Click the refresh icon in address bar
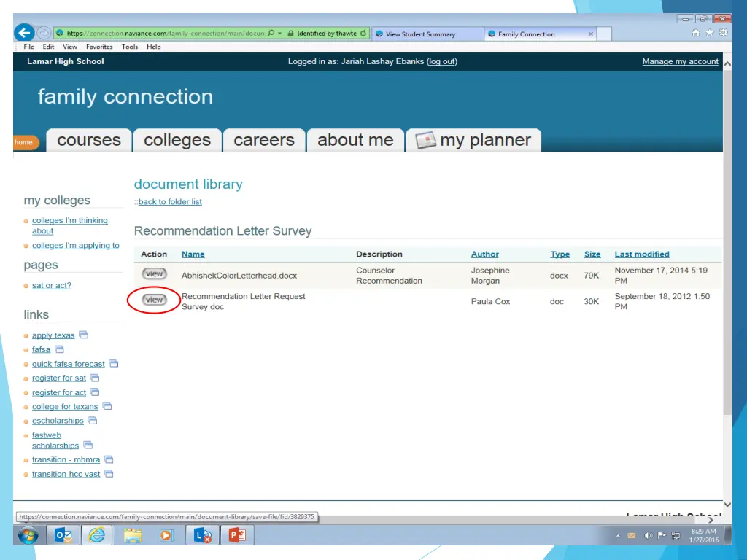 tap(363, 34)
